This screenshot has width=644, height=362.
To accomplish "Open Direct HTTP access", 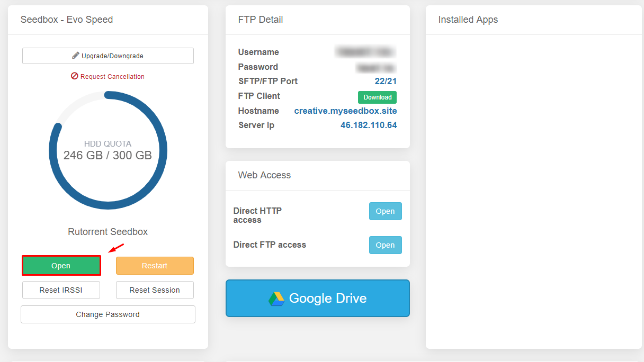I will coord(385,211).
